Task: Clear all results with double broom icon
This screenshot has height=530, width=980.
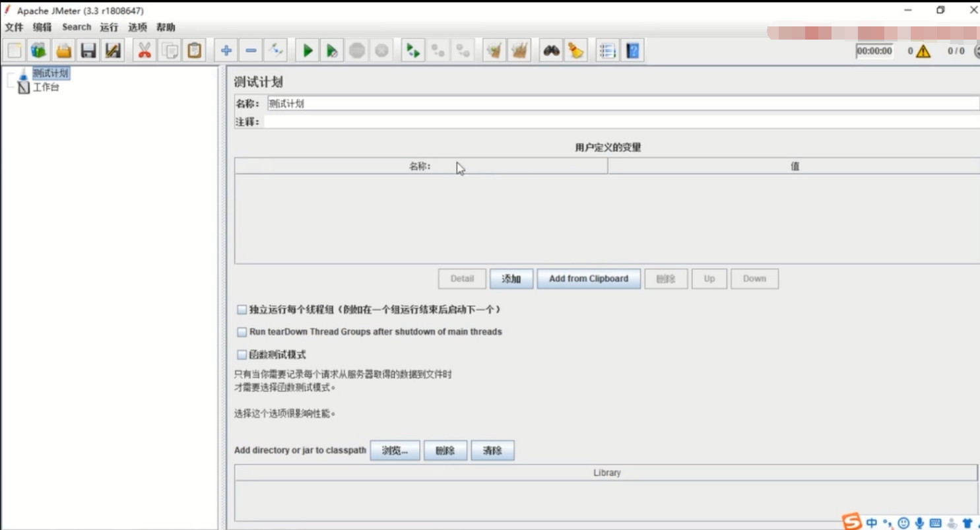Action: point(519,50)
